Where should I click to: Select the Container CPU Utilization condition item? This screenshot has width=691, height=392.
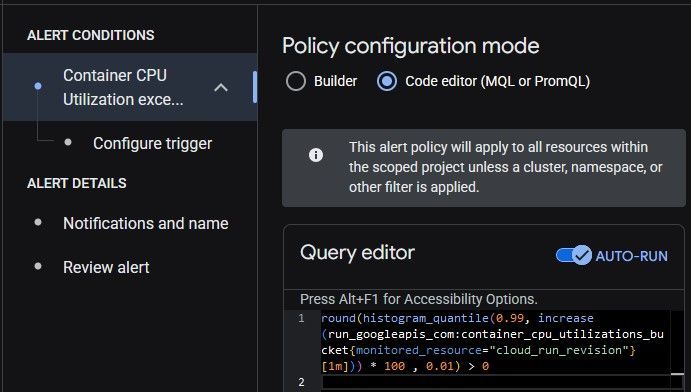coord(130,87)
